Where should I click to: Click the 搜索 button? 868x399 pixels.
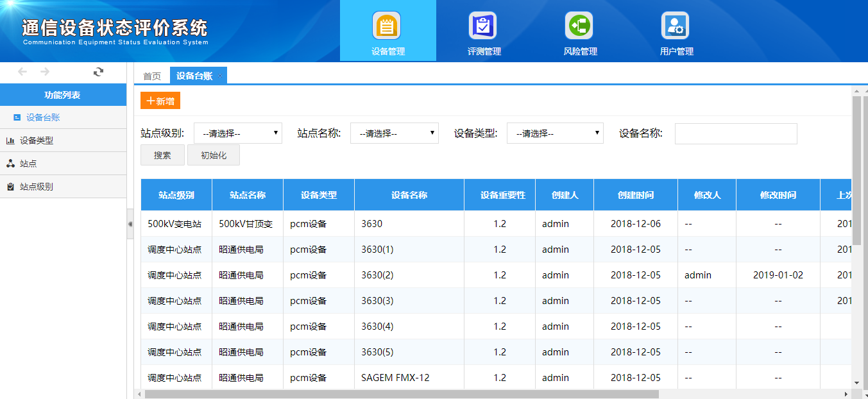tap(162, 155)
